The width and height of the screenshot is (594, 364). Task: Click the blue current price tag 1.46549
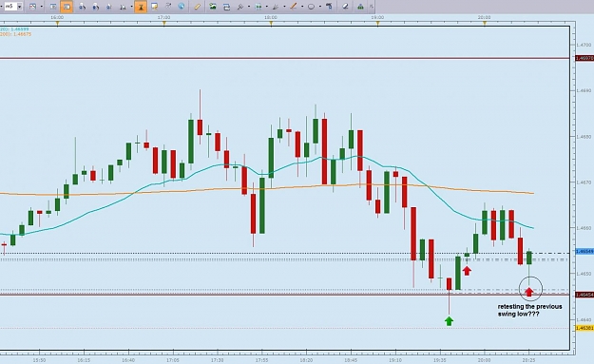click(x=584, y=252)
